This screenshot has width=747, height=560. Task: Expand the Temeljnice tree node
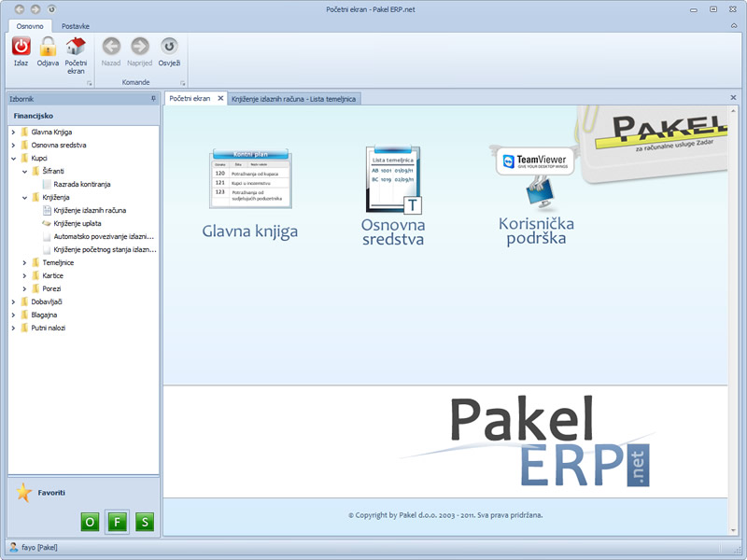[25, 262]
